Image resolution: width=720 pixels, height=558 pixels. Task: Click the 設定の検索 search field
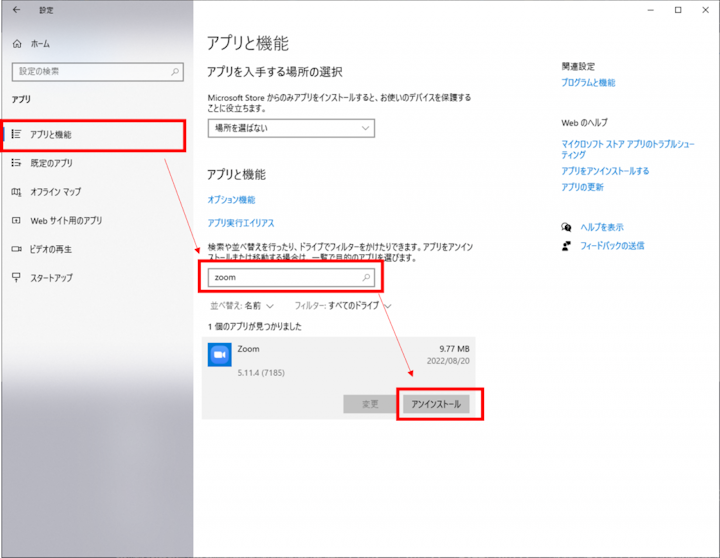pyautogui.click(x=90, y=72)
